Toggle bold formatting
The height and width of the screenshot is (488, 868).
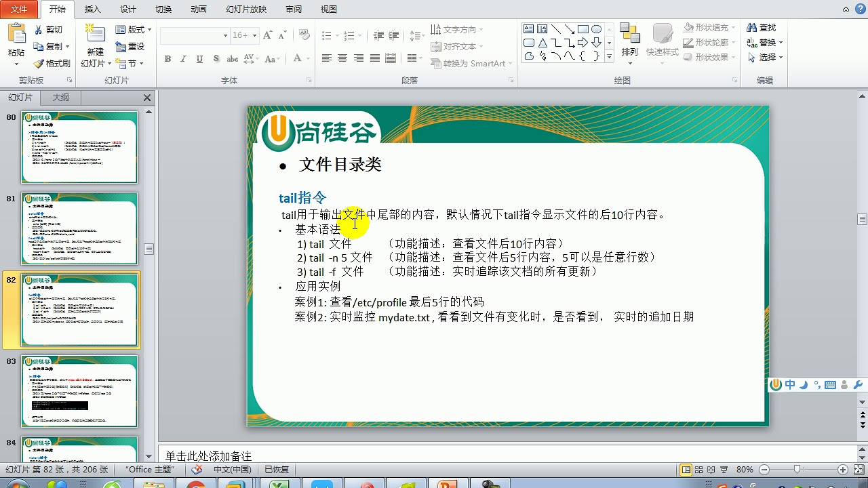167,59
